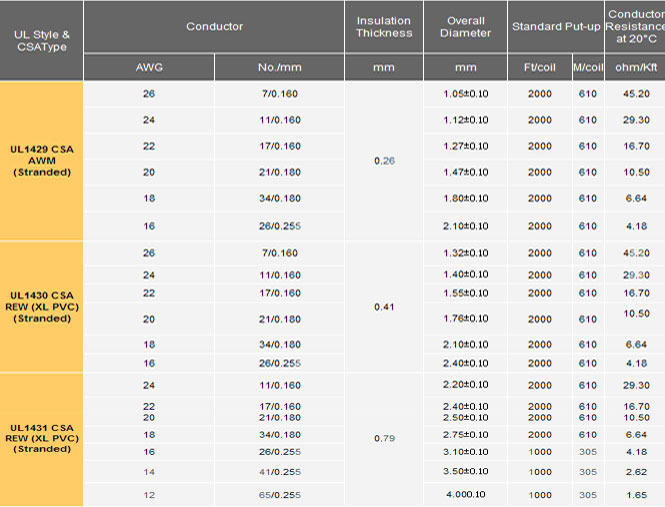This screenshot has width=665, height=507.
Task: Select the 2.62 resistance value
Action: click(636, 472)
